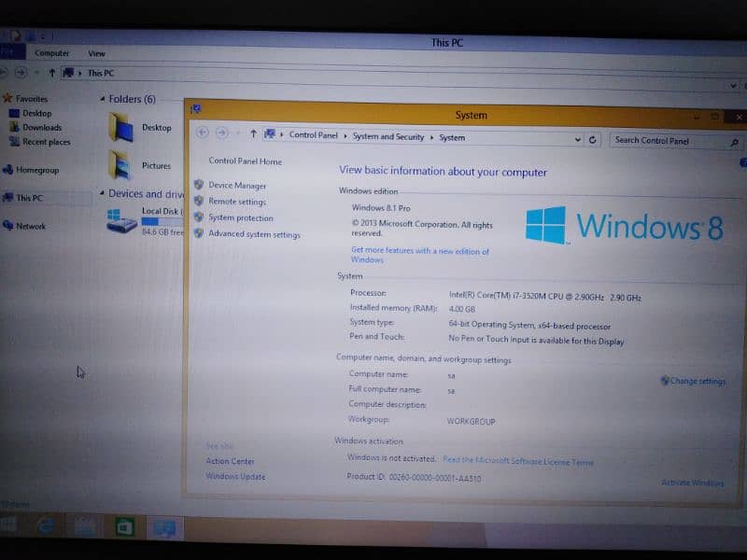Image resolution: width=747 pixels, height=560 pixels.
Task: Click the Start button on taskbar
Action: point(9,526)
